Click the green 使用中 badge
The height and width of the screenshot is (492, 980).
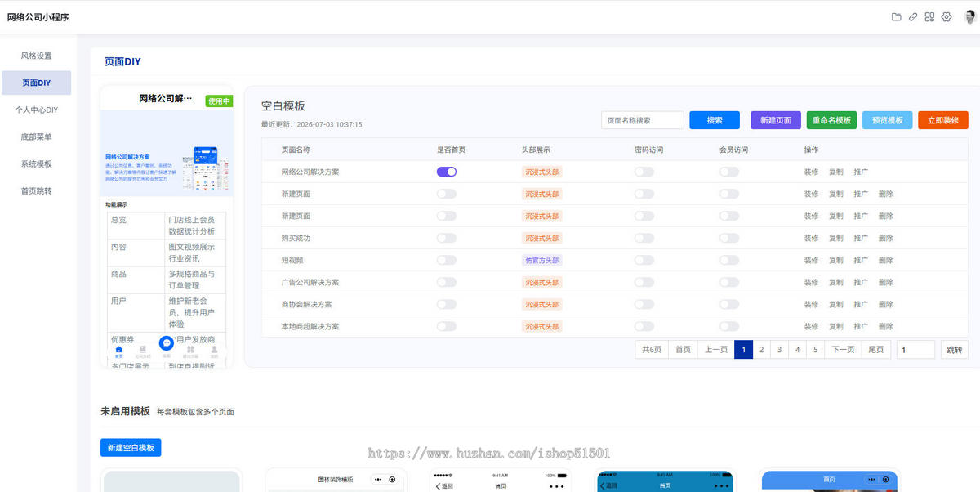click(219, 101)
